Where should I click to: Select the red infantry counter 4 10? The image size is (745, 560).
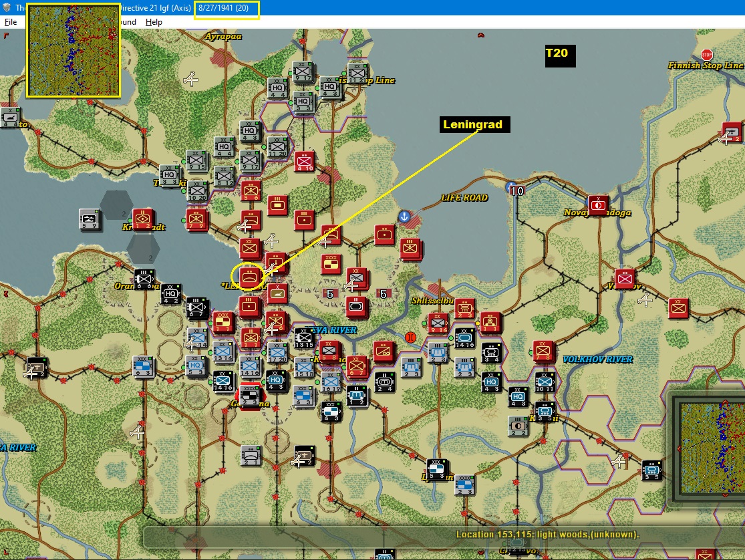pyautogui.click(x=305, y=162)
